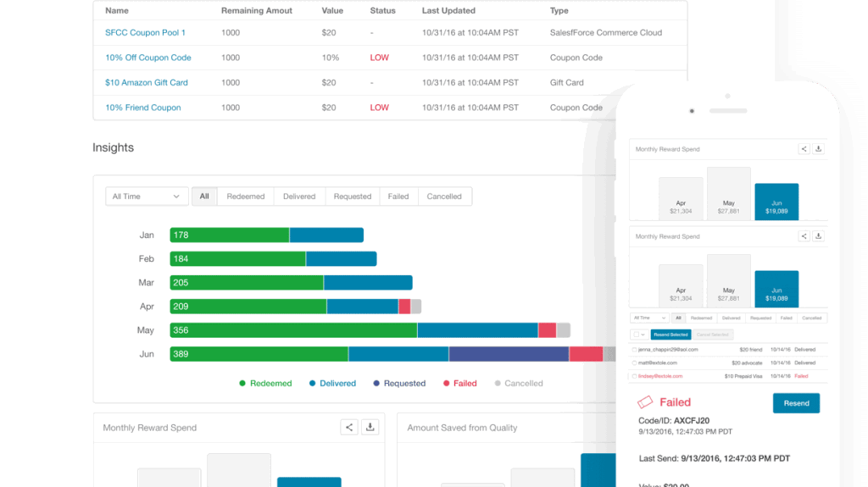
Task: Click the red Failed legend dot
Action: point(446,383)
